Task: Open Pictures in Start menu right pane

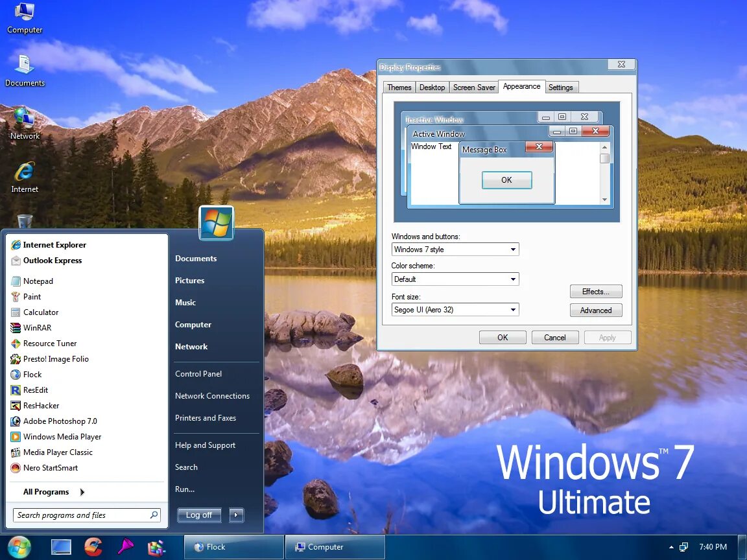Action: (189, 281)
